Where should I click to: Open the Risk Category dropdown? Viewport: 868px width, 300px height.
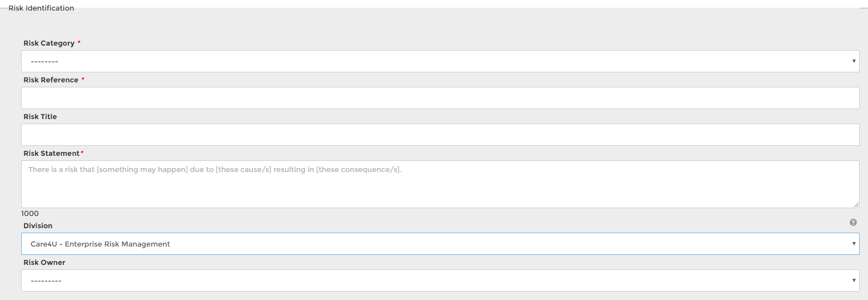440,61
